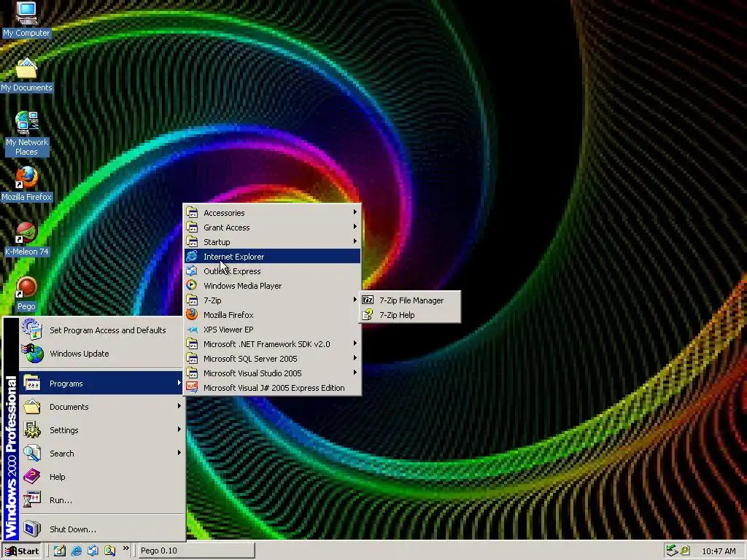Expand Microsoft .NET Framework SDK v2.0 folder
This screenshot has height=560, width=747.
click(x=272, y=344)
